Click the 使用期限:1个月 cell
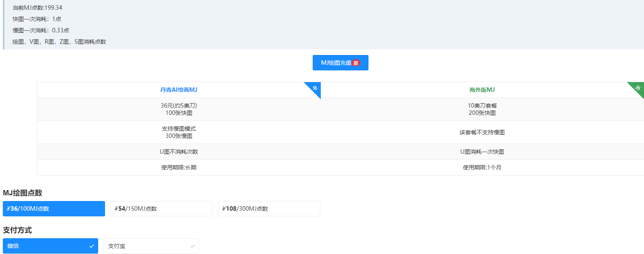This screenshot has height=254, width=644. point(482,167)
